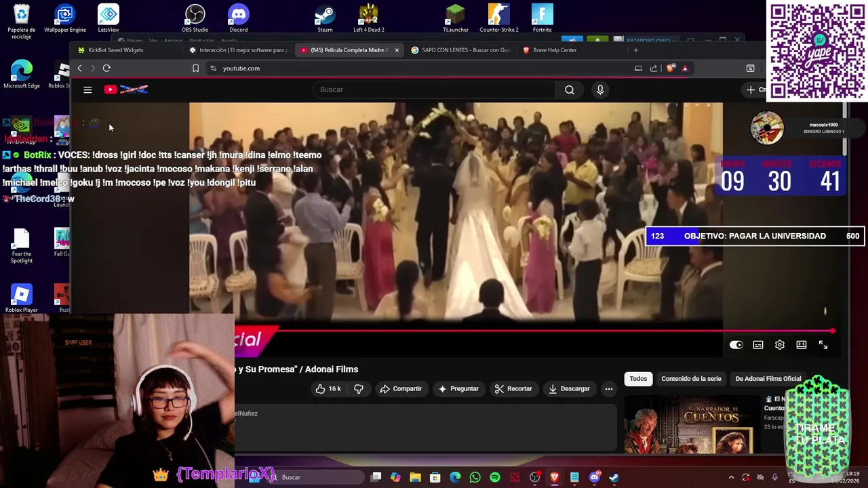Like the video with thumbs up
Screen dimensions: 868x488
click(329, 388)
